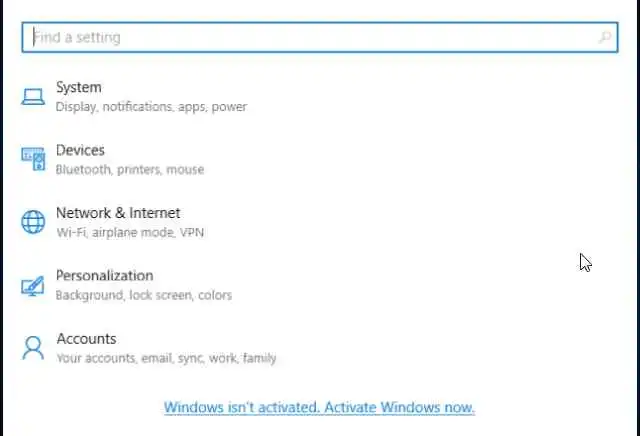Image resolution: width=640 pixels, height=436 pixels.
Task: Open the Devices settings title
Action: tap(80, 150)
